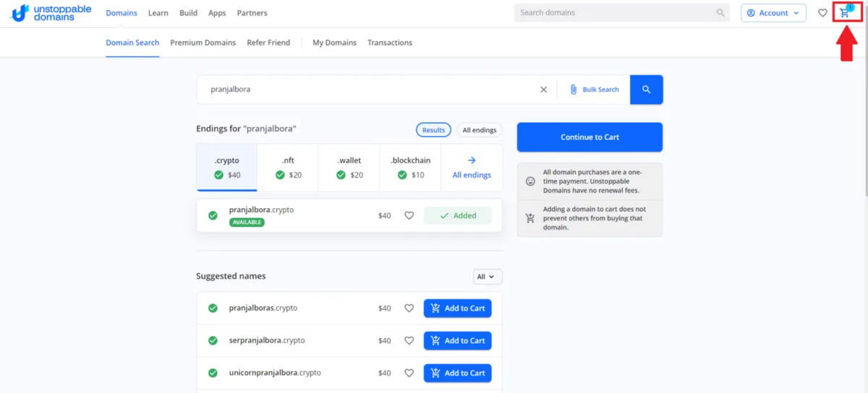Open the wishlist heart in header
This screenshot has width=868, height=393.
(x=822, y=13)
